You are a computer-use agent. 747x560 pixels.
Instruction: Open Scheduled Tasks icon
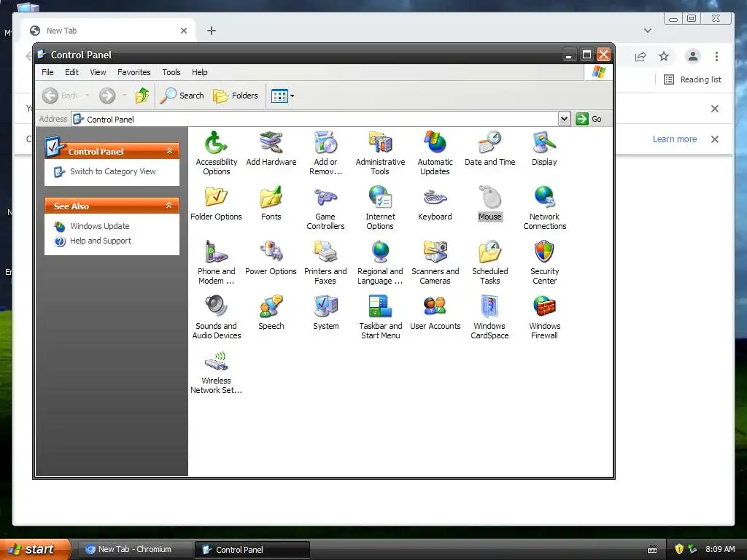tap(489, 252)
